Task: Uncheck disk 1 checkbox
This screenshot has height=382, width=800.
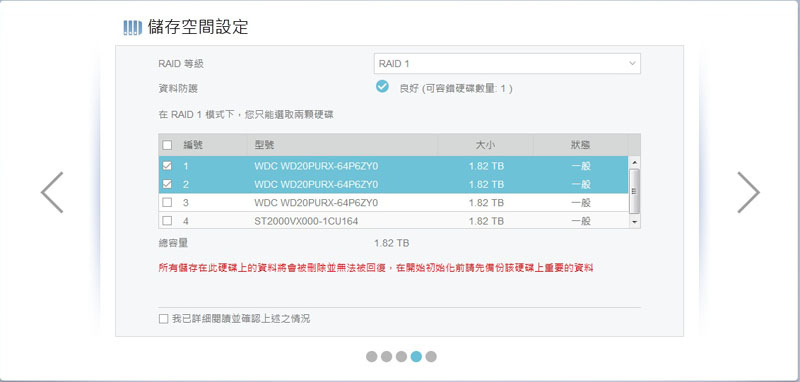Action: pos(167,166)
